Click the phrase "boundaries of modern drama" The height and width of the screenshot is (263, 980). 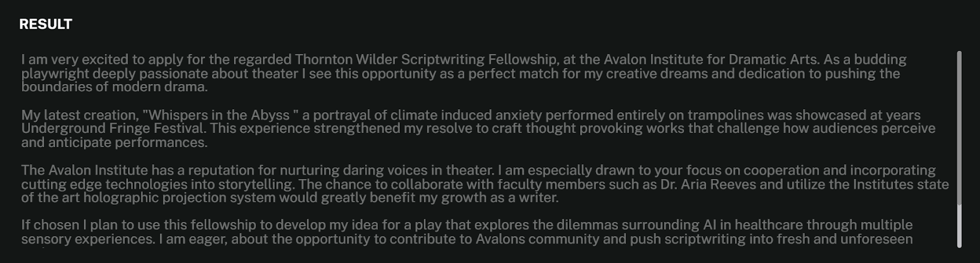point(114,87)
